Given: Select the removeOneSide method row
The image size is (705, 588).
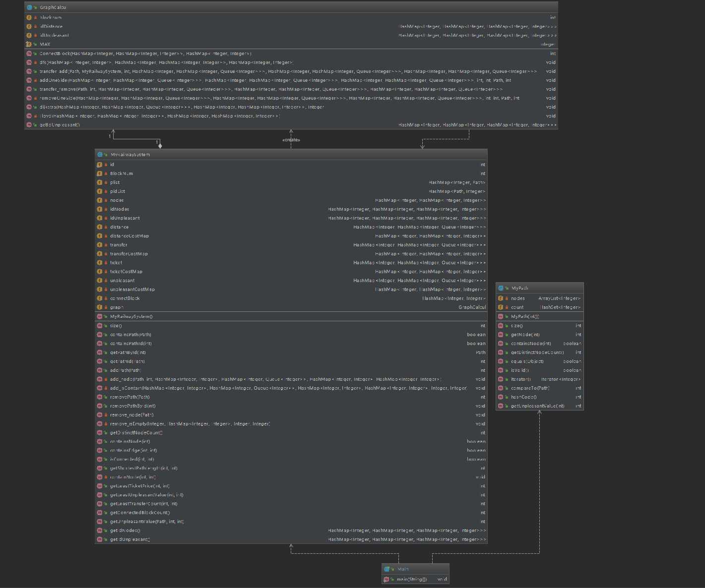Looking at the screenshot, I should [291, 98].
